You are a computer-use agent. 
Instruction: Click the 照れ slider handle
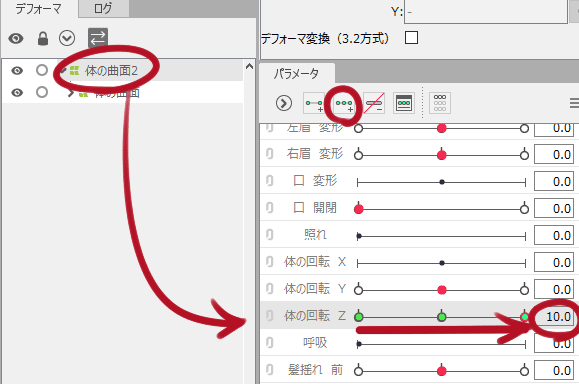(359, 236)
